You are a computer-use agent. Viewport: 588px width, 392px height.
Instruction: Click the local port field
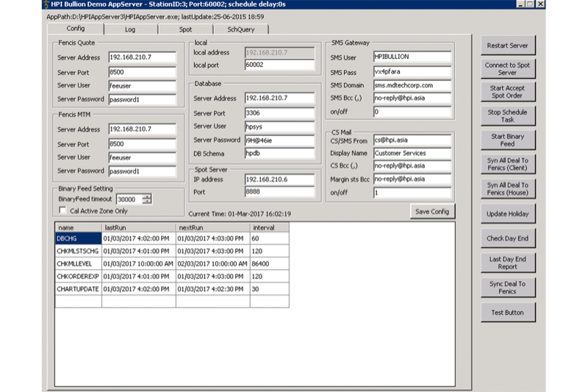coord(279,65)
